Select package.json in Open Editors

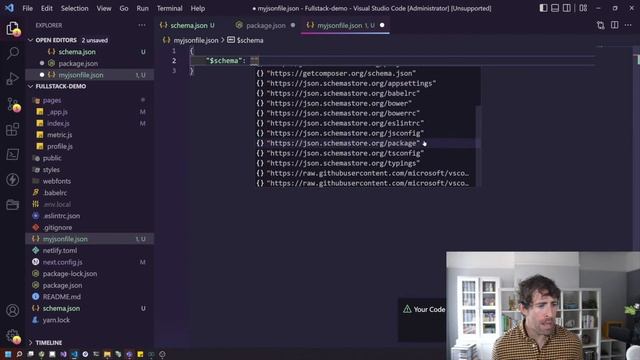(89, 63)
